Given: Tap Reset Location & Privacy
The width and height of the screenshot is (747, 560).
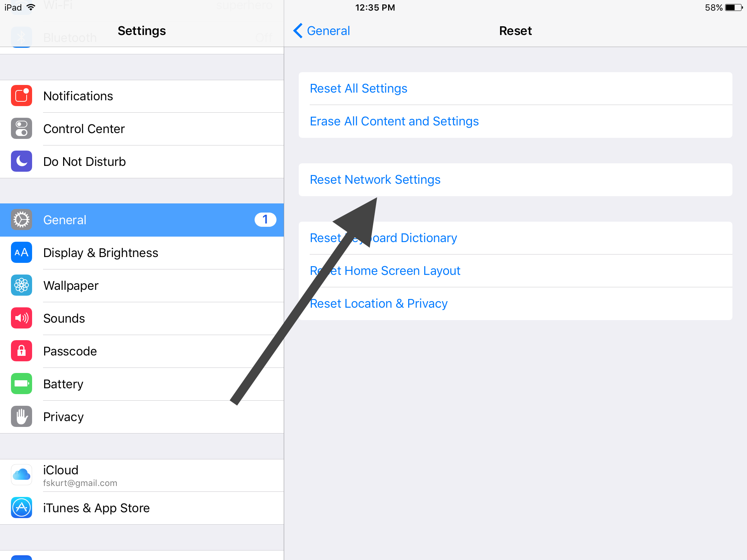Looking at the screenshot, I should click(x=378, y=303).
